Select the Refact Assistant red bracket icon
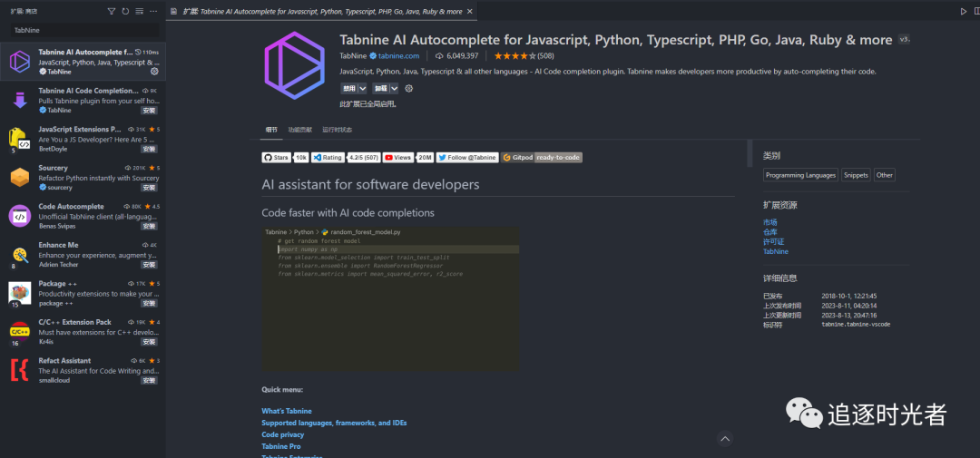The height and width of the screenshot is (458, 980). coord(19,371)
